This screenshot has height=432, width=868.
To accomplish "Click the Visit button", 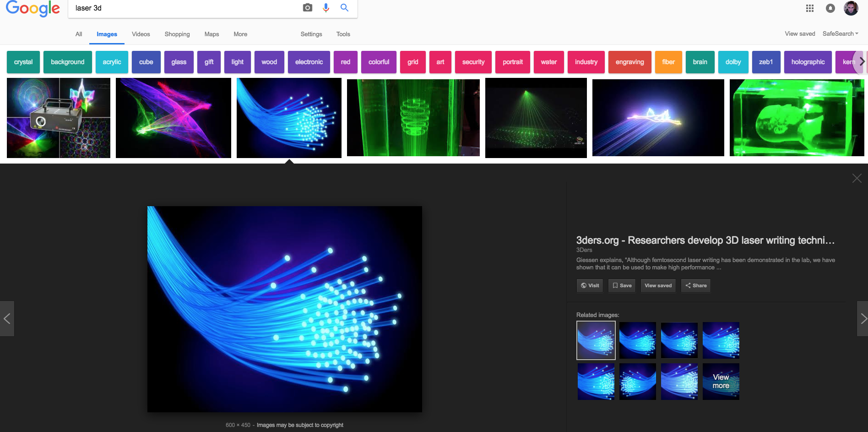I will pyautogui.click(x=590, y=285).
